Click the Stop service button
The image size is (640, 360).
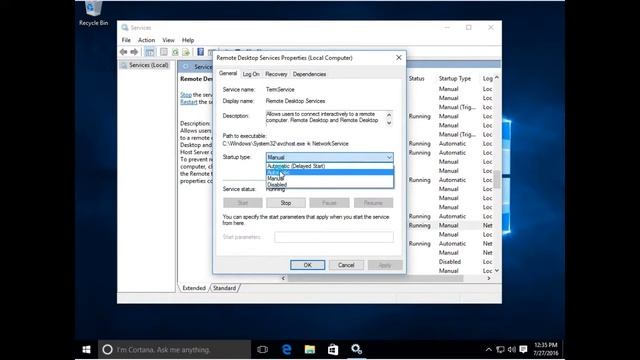click(286, 203)
